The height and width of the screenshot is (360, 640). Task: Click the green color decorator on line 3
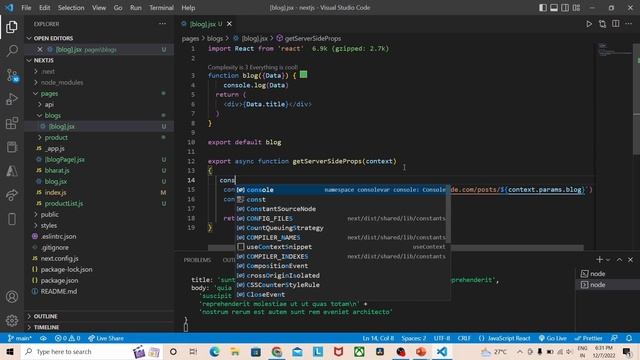click(303, 75)
